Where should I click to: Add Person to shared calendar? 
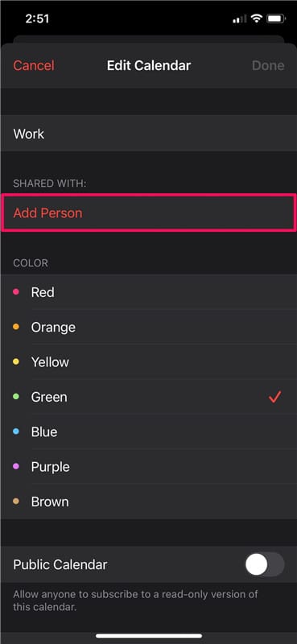[148, 213]
